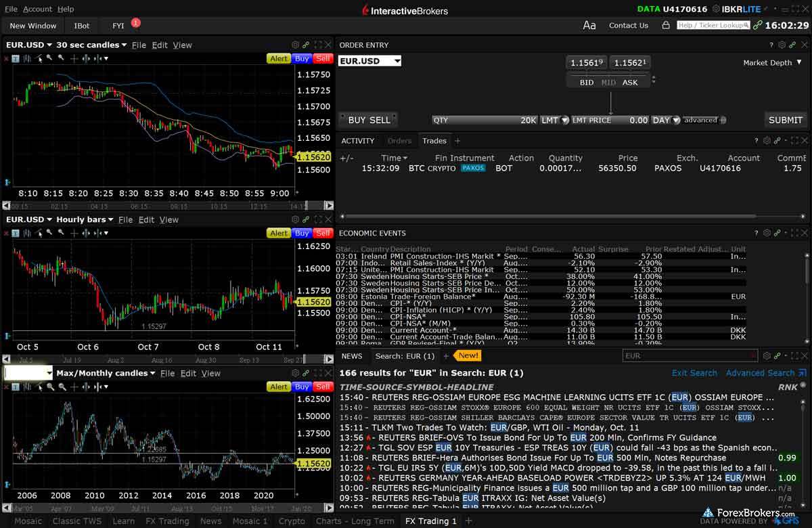The width and height of the screenshot is (812, 528).
Task: Select the BID price option
Action: 587,82
